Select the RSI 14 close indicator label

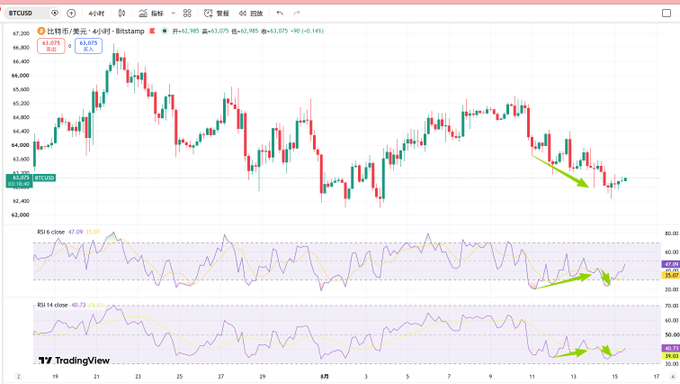[x=52, y=305]
